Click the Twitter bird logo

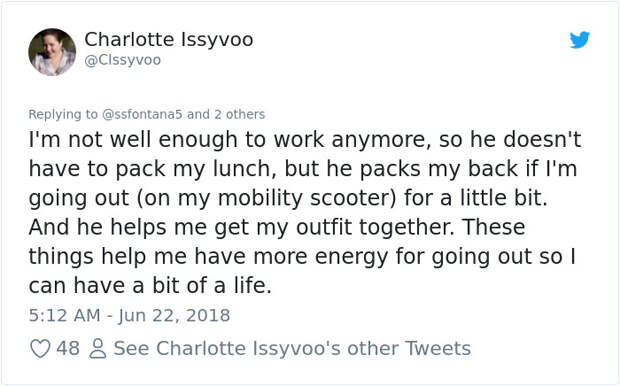pyautogui.click(x=580, y=40)
